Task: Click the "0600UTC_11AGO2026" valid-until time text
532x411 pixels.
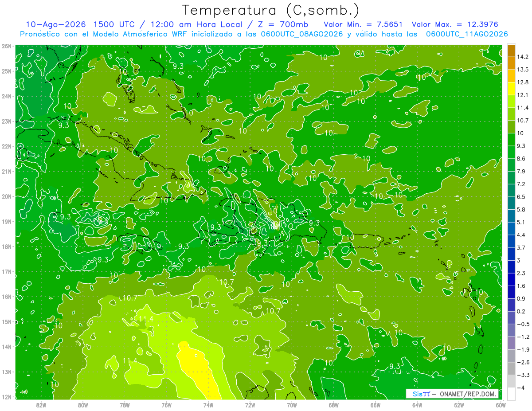Action: point(467,34)
